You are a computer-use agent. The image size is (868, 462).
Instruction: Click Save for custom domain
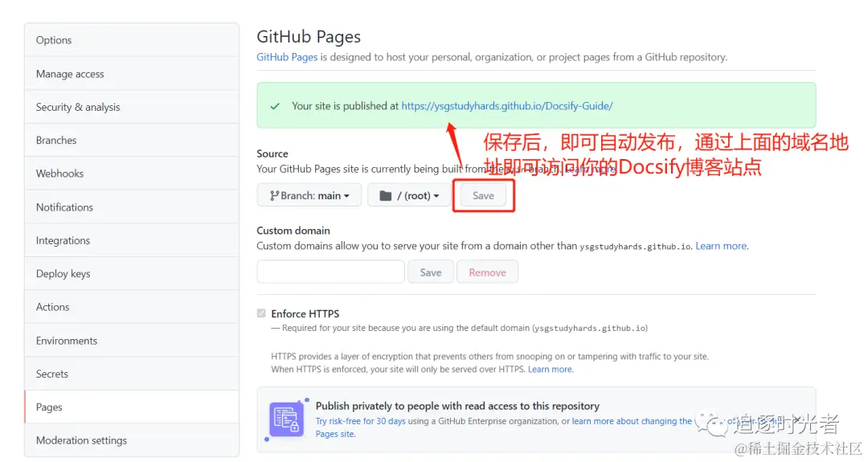coord(431,272)
